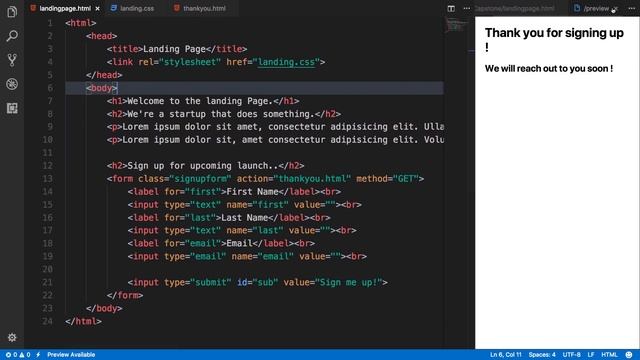
Task: Click line number 21 in gutter
Action: pyautogui.click(x=47, y=282)
